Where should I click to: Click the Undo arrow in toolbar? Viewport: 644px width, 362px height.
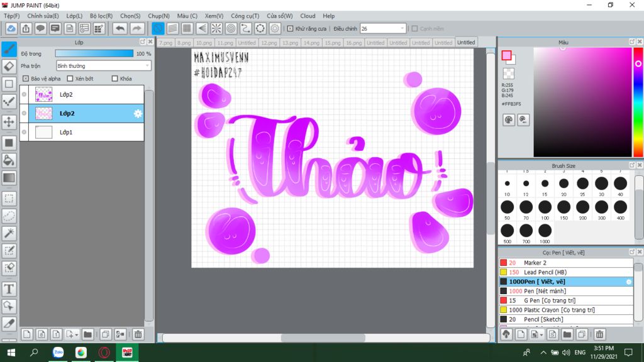pos(120,28)
